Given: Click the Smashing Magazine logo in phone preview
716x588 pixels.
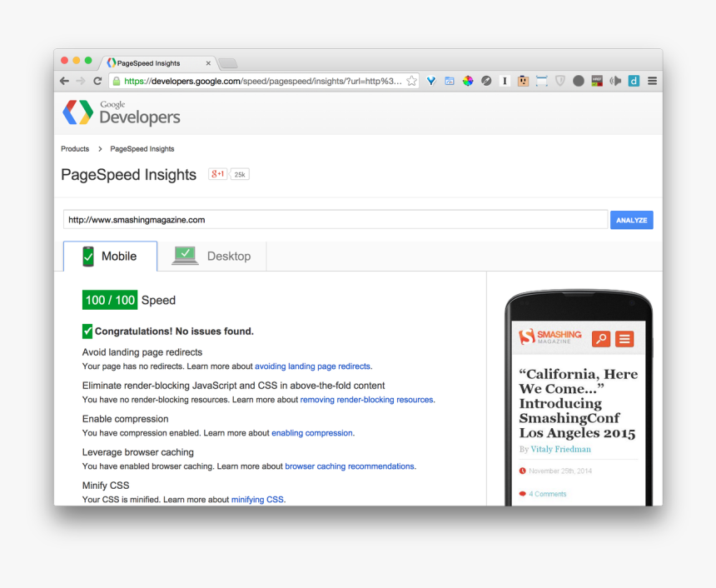Looking at the screenshot, I should [550, 337].
